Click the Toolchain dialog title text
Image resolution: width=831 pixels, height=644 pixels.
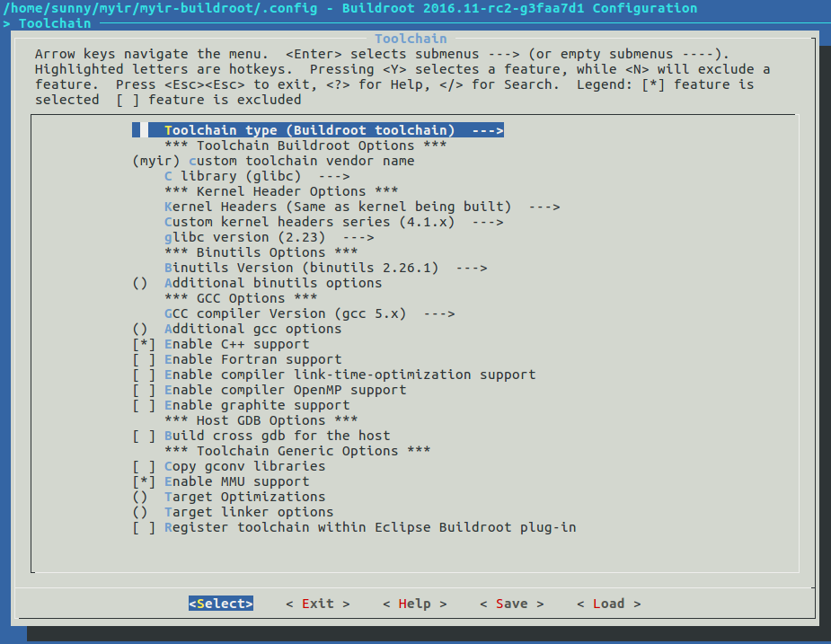[x=411, y=39]
